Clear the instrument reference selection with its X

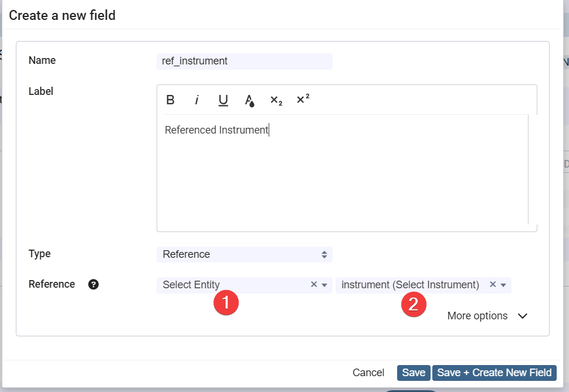(x=493, y=285)
